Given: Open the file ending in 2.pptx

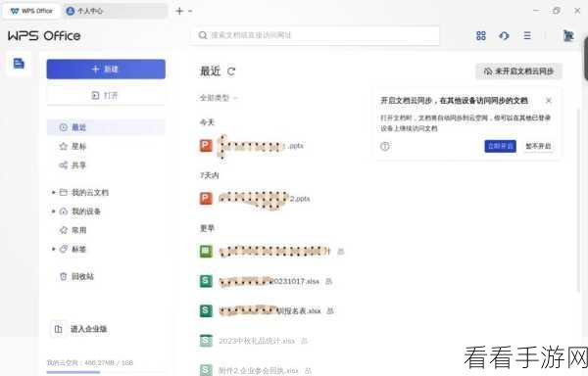Looking at the screenshot, I should tap(265, 199).
